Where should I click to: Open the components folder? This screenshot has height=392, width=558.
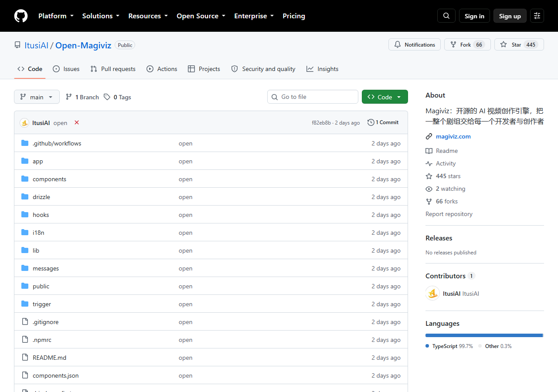coord(49,179)
